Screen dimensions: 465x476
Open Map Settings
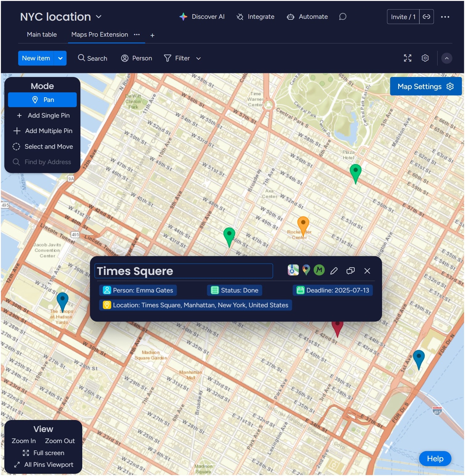click(x=425, y=86)
